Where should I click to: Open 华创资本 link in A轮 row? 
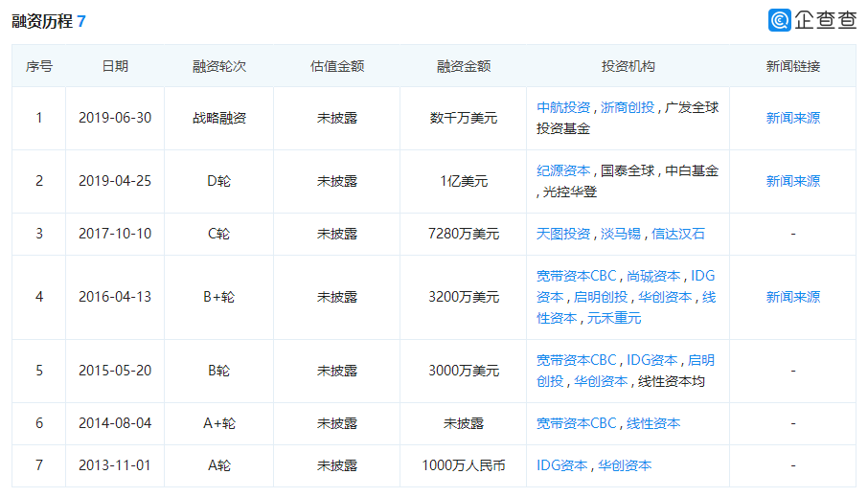point(625,465)
